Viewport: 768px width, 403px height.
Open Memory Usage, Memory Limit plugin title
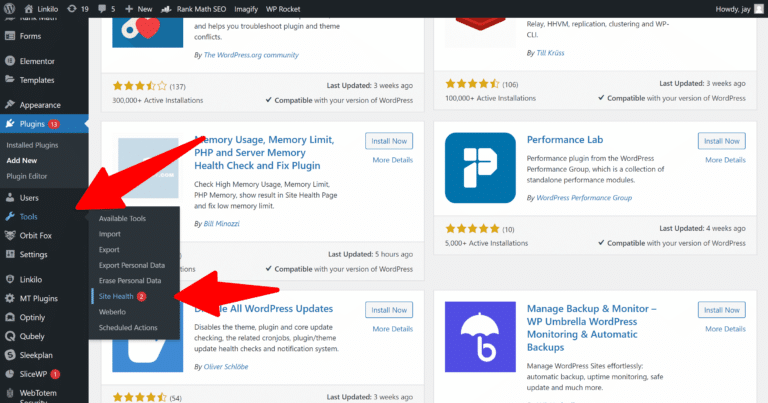pyautogui.click(x=264, y=152)
